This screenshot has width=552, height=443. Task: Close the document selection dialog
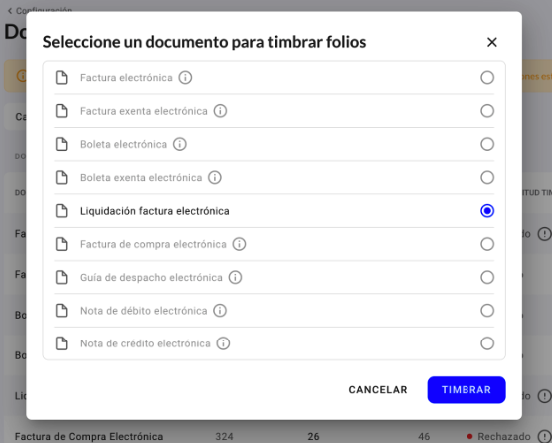pyautogui.click(x=491, y=42)
